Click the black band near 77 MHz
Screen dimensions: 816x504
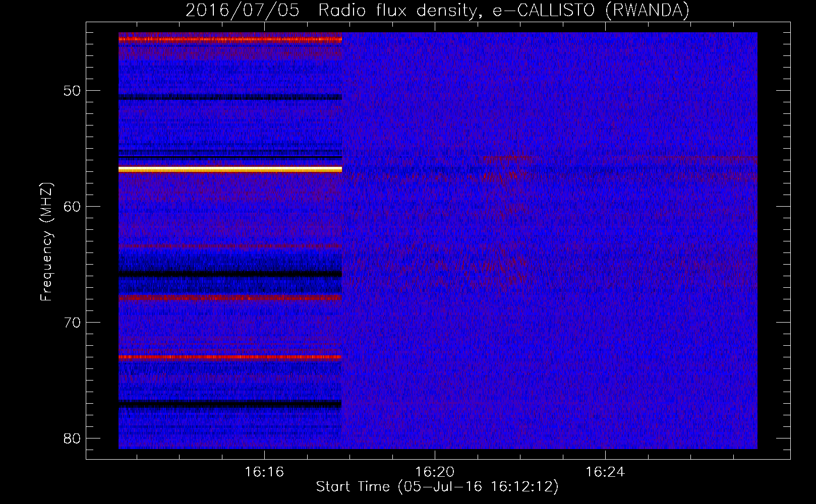click(230, 404)
